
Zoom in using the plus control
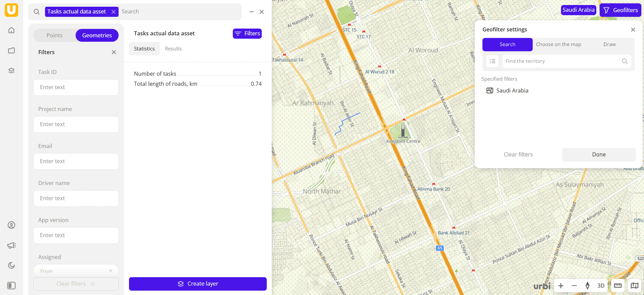click(x=560, y=286)
